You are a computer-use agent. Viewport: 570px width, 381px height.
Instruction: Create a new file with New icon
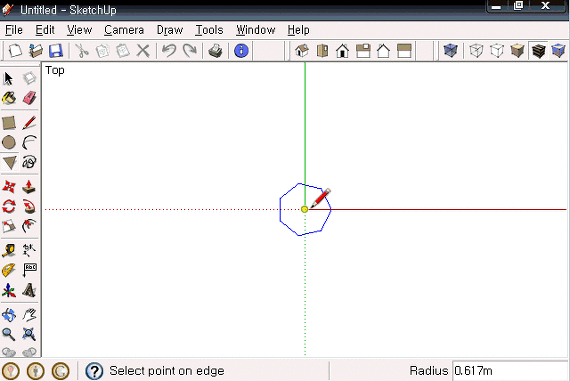tap(15, 51)
